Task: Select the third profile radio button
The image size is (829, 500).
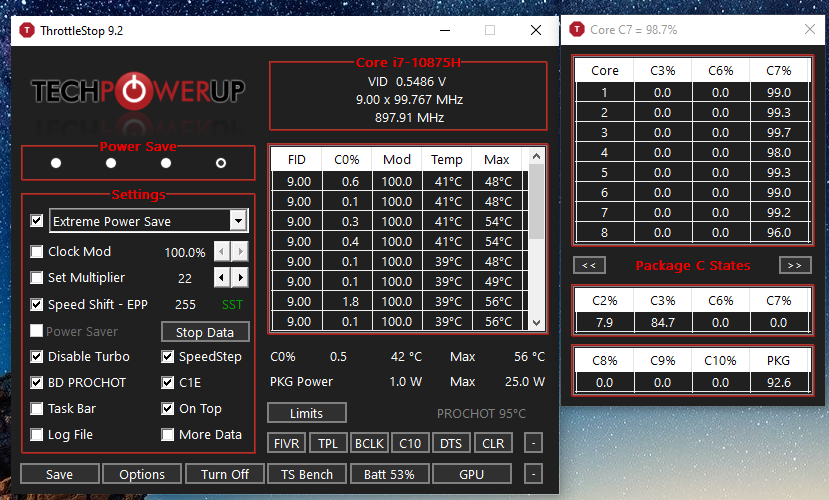Action: 166,163
